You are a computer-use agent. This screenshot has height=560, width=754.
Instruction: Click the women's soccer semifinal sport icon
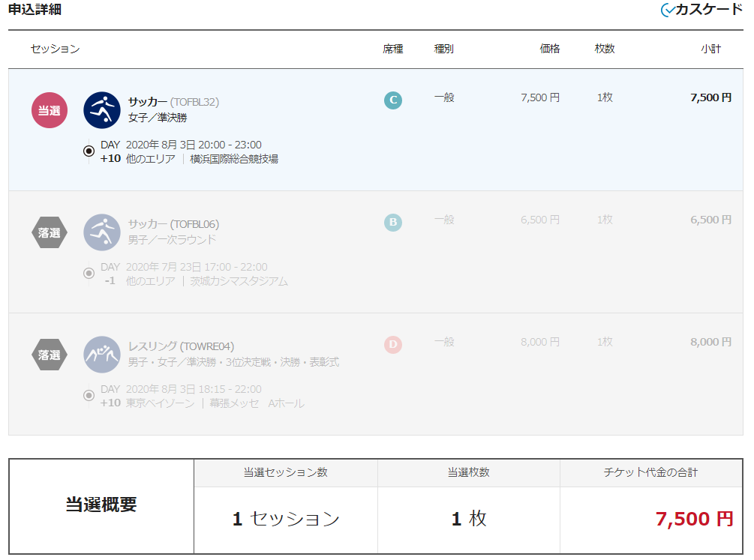[102, 111]
